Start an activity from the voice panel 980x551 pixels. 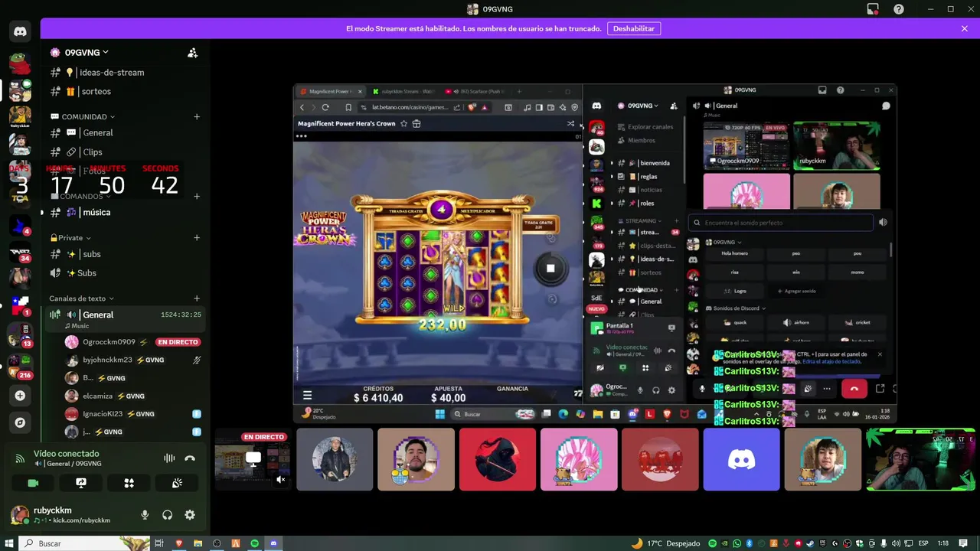pyautogui.click(x=129, y=483)
